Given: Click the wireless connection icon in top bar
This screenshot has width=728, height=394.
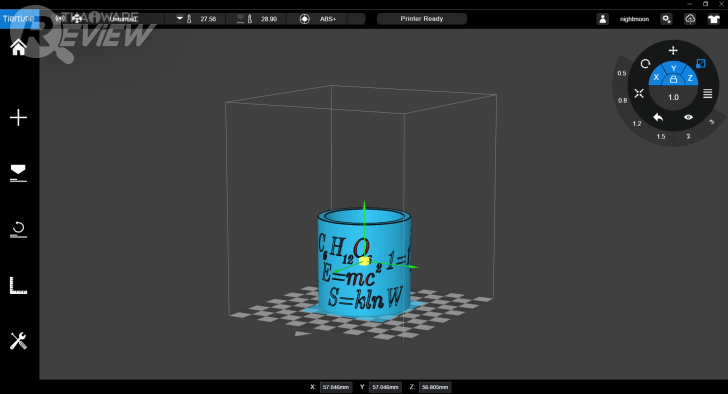Looking at the screenshot, I should click(x=60, y=19).
